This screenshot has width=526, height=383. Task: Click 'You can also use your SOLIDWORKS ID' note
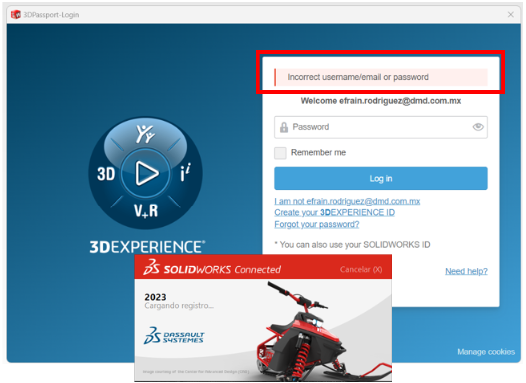352,245
